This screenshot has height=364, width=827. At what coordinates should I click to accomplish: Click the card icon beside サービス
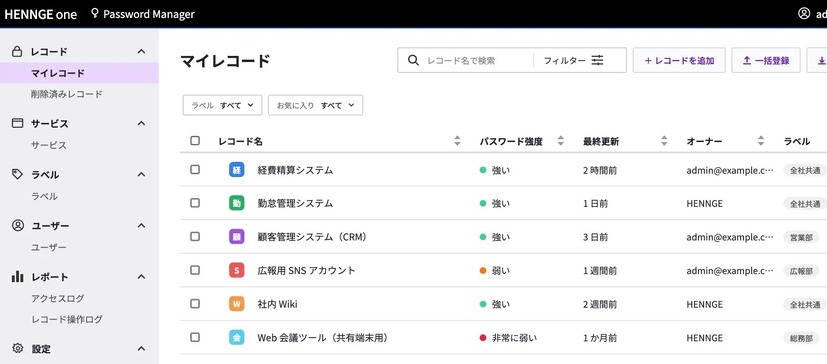(x=17, y=123)
